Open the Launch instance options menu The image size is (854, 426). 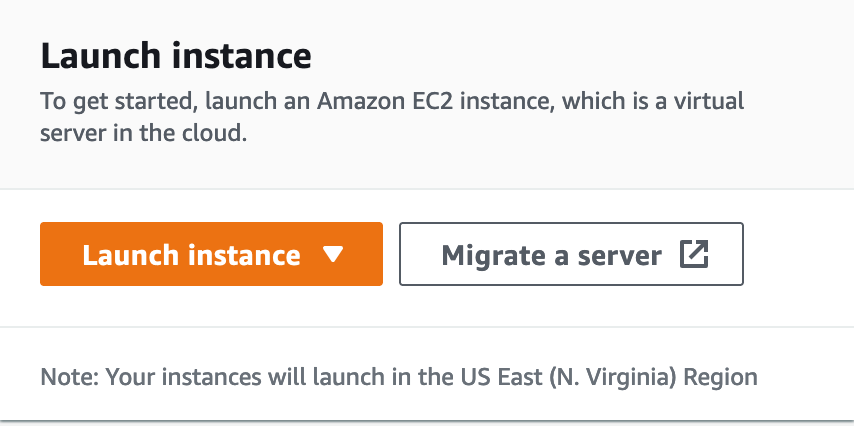coord(334,255)
